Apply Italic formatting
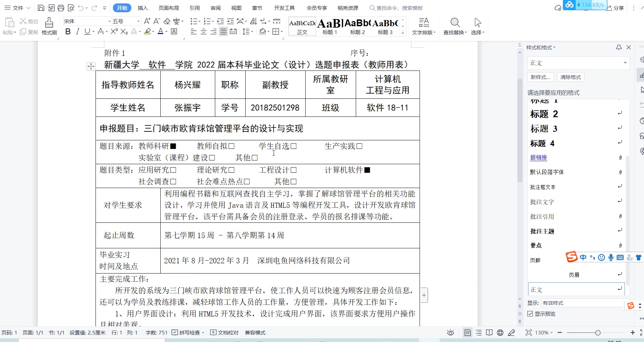644x342 pixels. coord(77,32)
